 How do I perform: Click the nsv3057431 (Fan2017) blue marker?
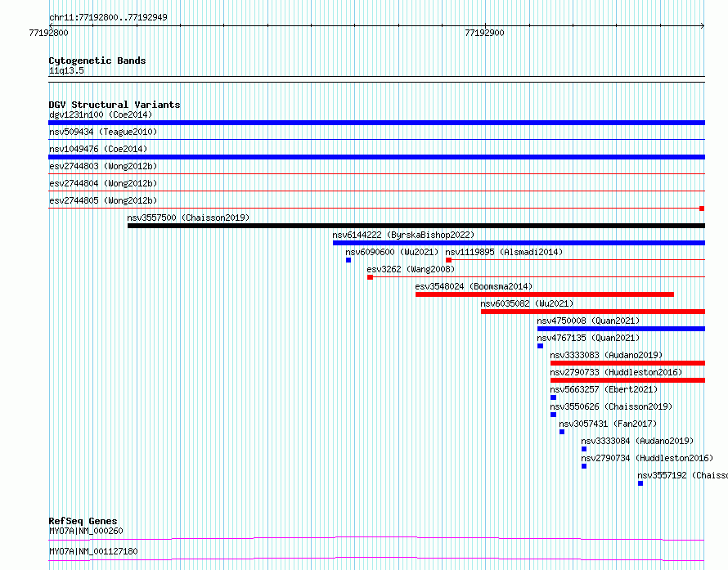tap(562, 432)
